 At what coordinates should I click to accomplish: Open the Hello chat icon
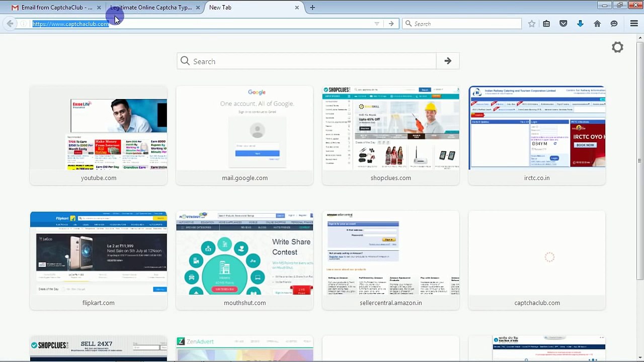(x=614, y=24)
